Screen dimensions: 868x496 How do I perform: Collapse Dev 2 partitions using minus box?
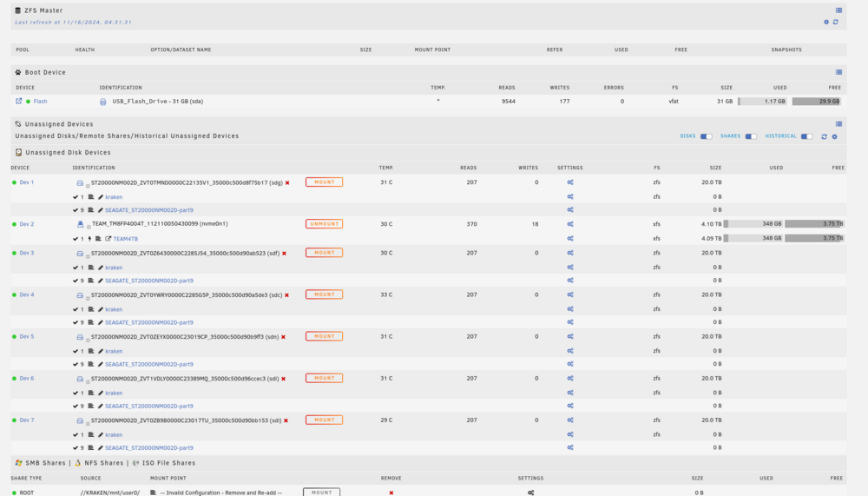[x=88, y=228]
